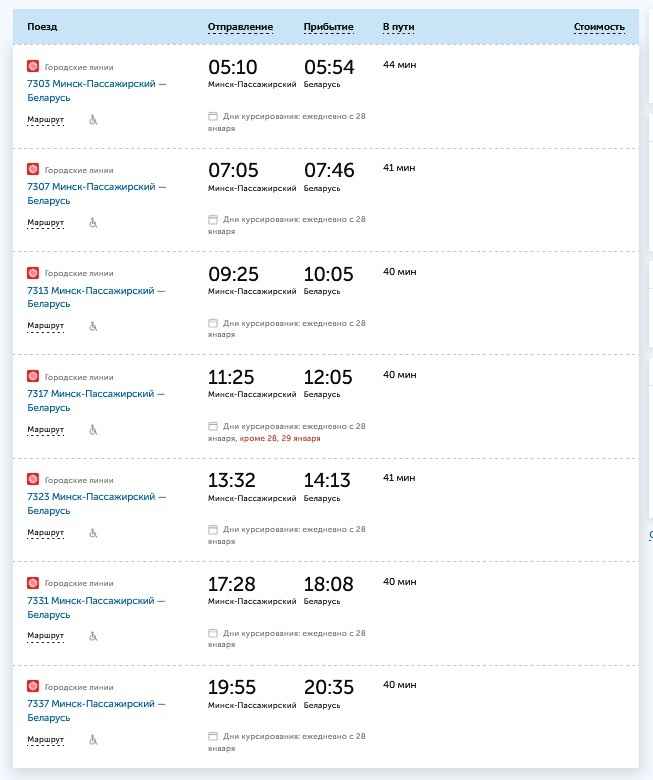Image resolution: width=653 pixels, height=780 pixels.
Task: Click the wheelchair accessibility icon for train 7331
Action: click(93, 636)
